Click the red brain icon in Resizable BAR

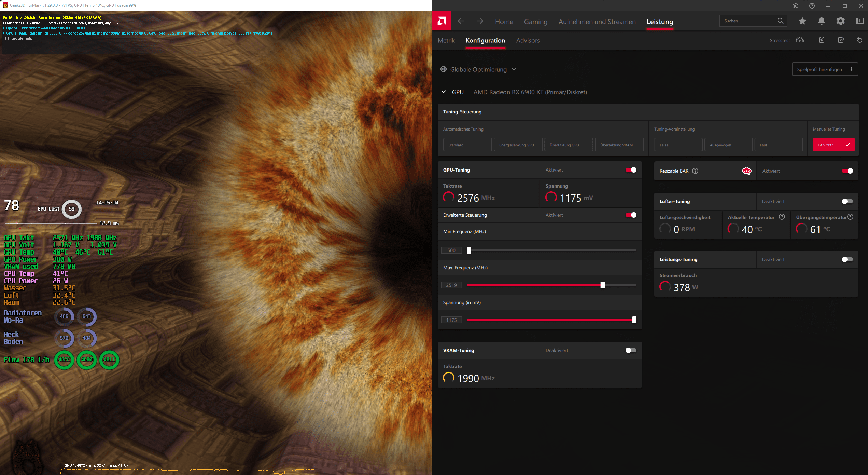pyautogui.click(x=747, y=171)
